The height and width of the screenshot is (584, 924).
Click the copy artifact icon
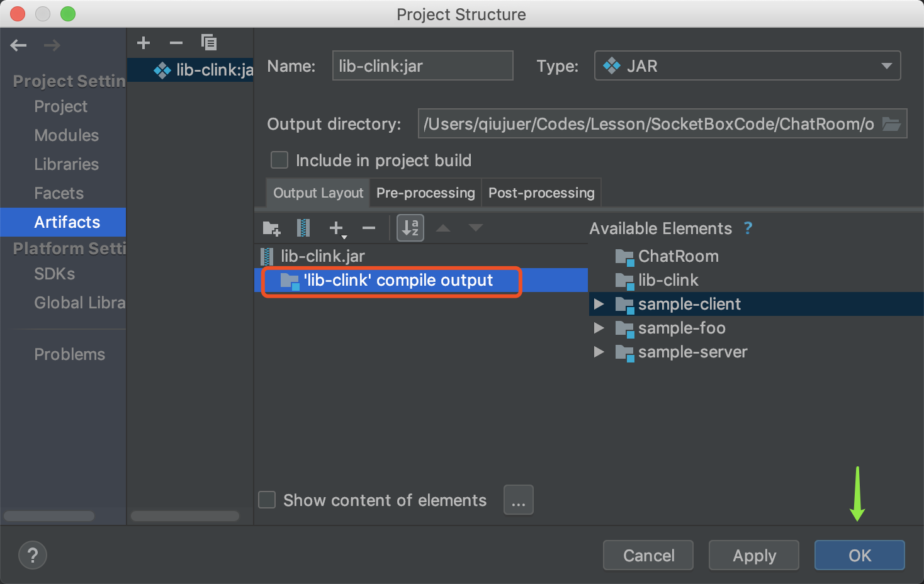tap(209, 43)
